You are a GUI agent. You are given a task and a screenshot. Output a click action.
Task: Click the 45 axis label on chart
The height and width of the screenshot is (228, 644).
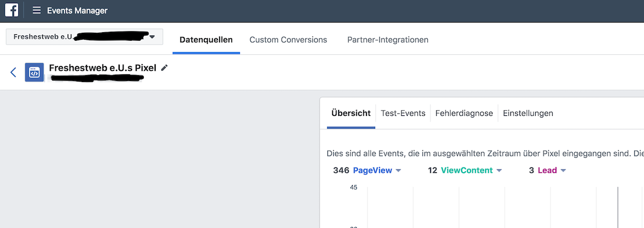[354, 187]
